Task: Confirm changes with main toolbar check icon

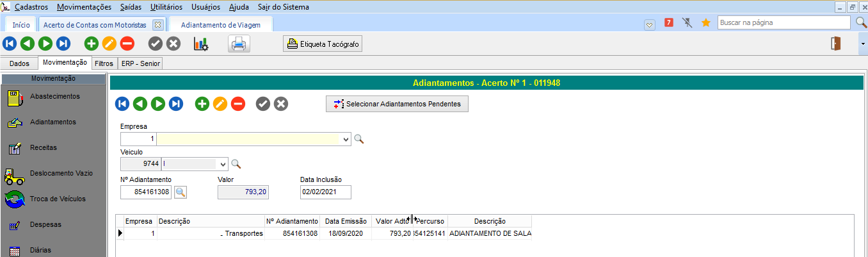Action: 156,44
